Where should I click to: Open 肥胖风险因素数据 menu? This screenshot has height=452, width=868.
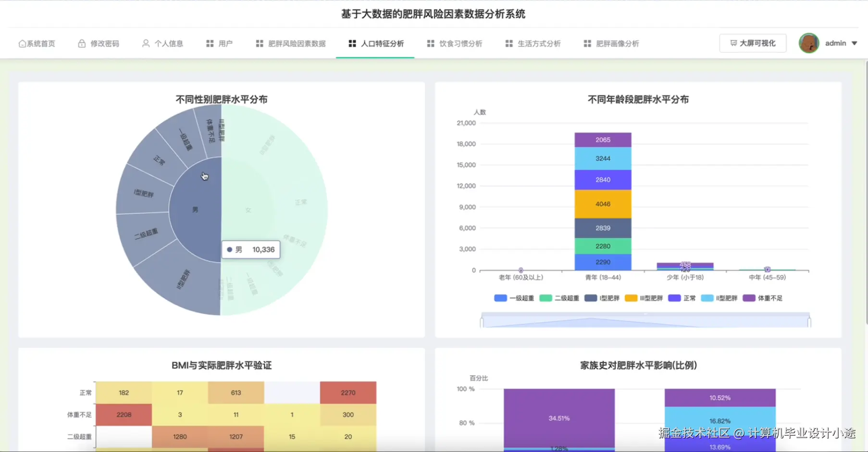coord(291,44)
